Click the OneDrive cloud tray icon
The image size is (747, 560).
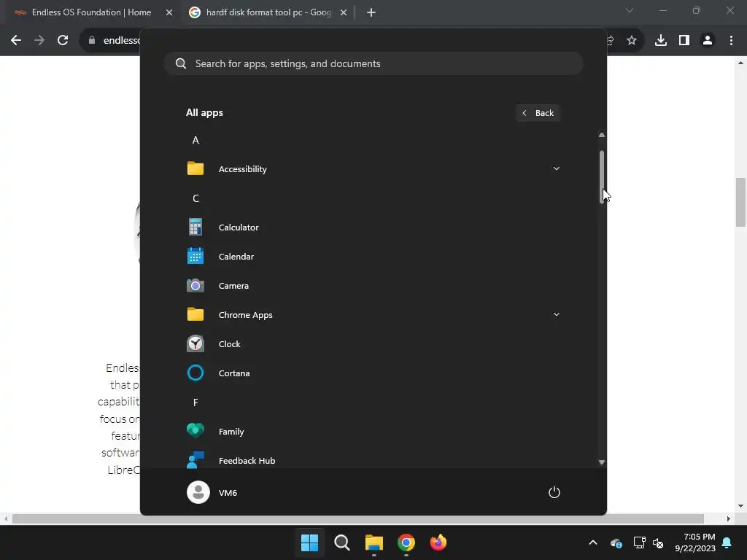point(616,542)
